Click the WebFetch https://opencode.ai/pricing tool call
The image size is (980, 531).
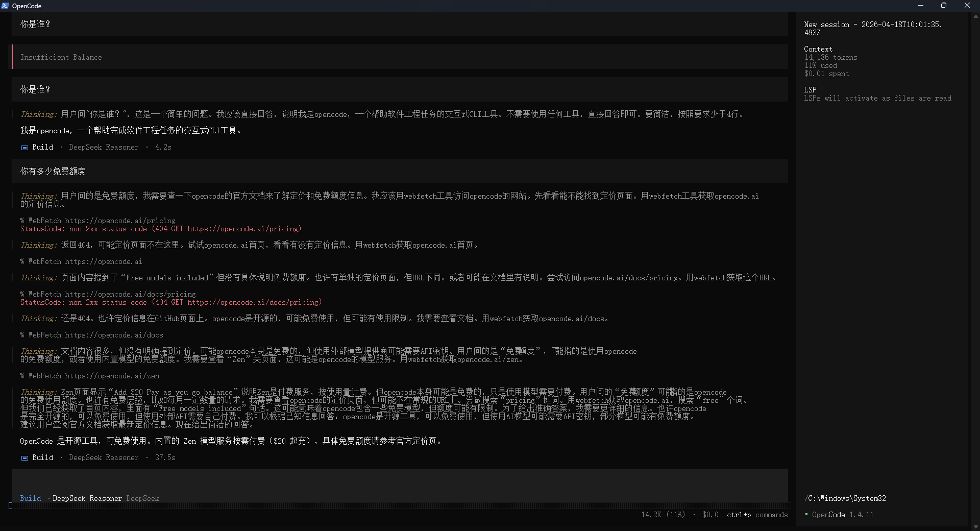98,221
